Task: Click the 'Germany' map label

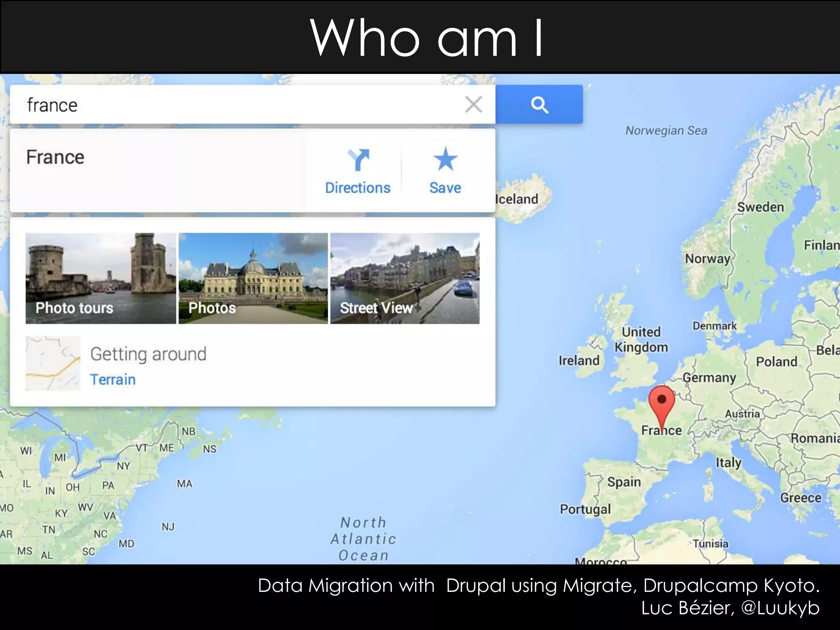Action: pos(709,378)
